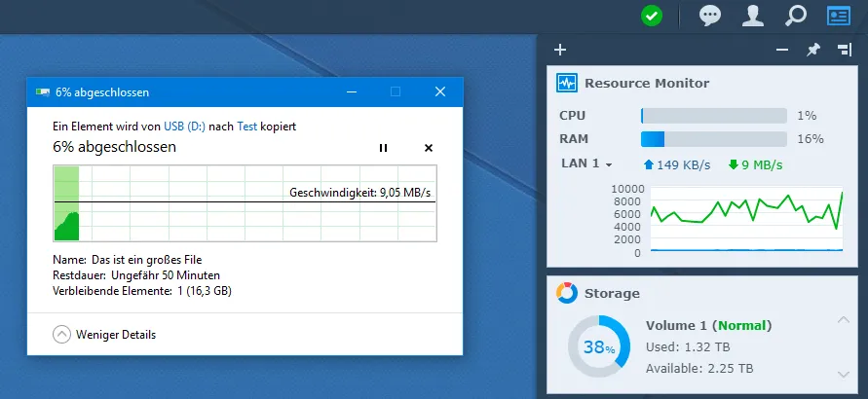The height and width of the screenshot is (399, 868).
Task: Click the Resource Monitor widget title
Action: click(647, 84)
